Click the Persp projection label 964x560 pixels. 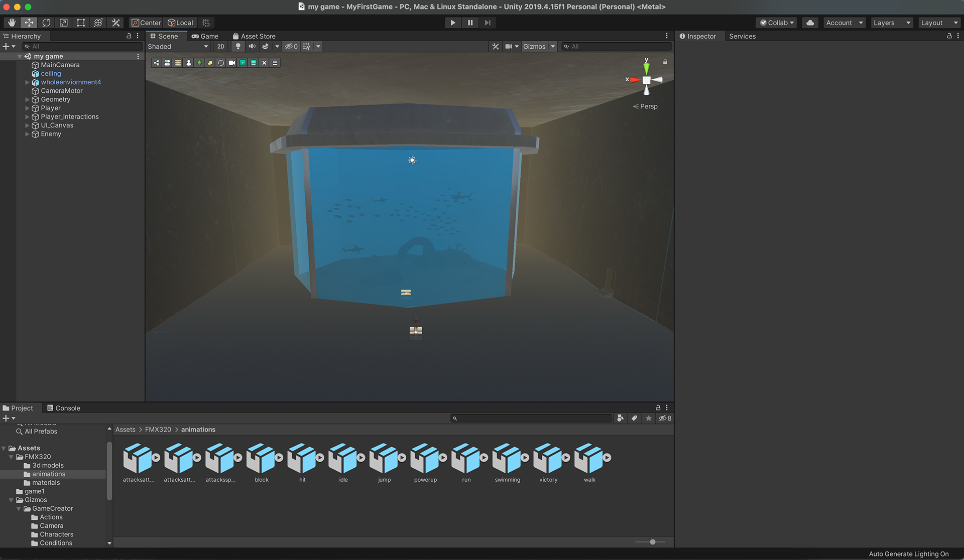pyautogui.click(x=645, y=106)
